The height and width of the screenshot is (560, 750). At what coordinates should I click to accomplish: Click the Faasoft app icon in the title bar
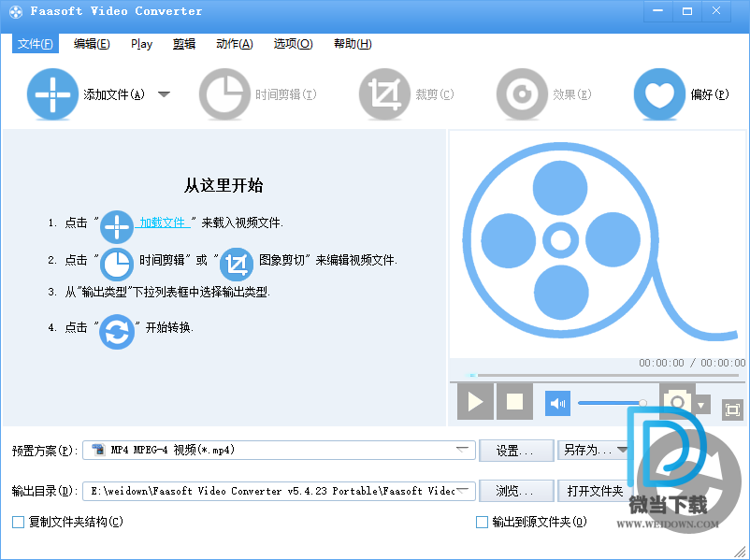16,12
